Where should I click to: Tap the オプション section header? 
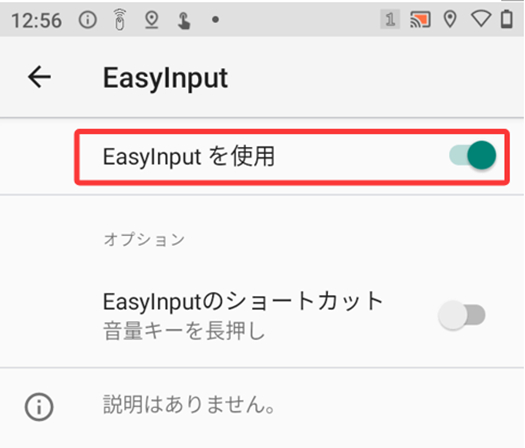tap(144, 239)
